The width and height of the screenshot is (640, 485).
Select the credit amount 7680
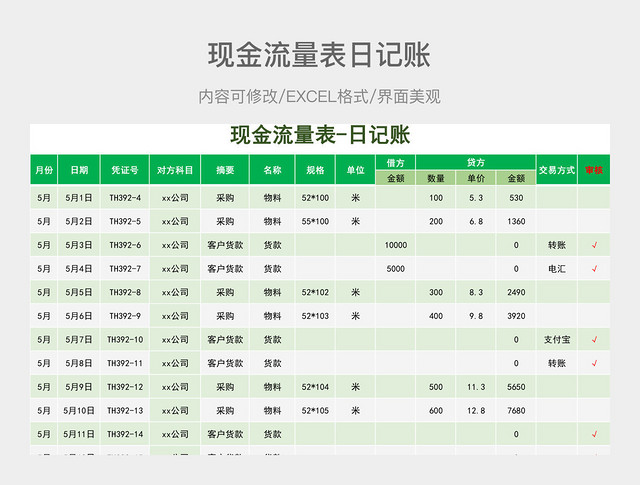pyautogui.click(x=516, y=411)
